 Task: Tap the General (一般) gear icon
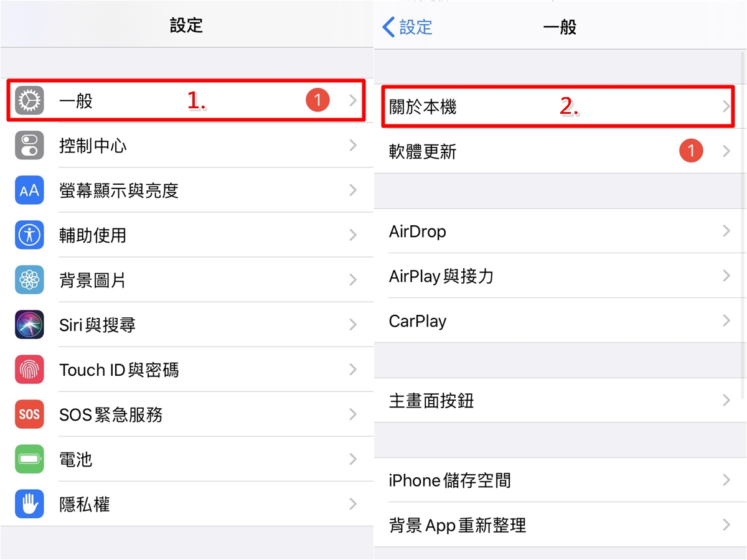pos(29,100)
